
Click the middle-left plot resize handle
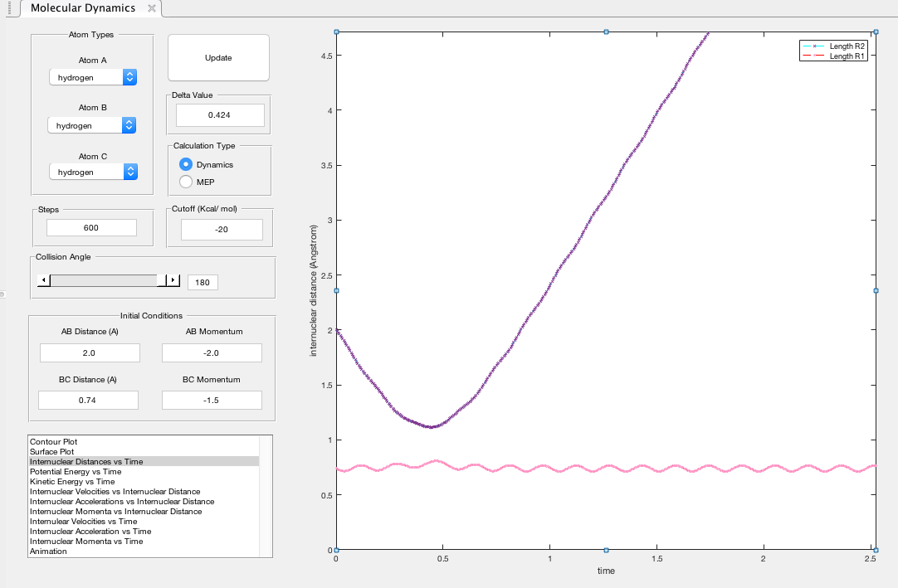click(336, 291)
